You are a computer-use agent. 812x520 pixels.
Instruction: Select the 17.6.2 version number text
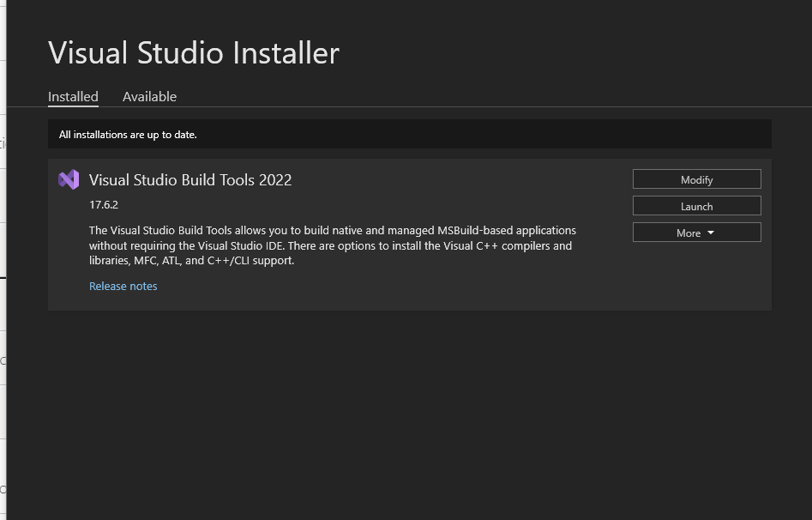tap(103, 205)
